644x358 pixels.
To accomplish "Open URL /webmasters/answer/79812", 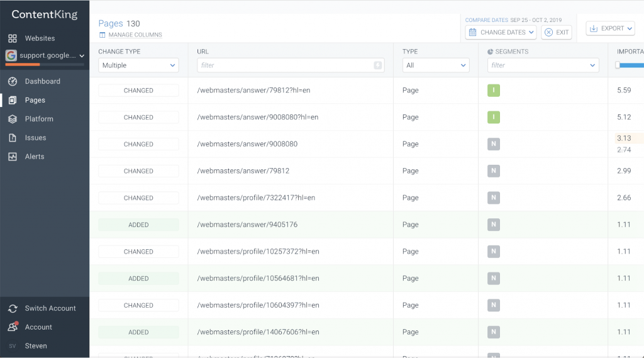I will tap(243, 171).
